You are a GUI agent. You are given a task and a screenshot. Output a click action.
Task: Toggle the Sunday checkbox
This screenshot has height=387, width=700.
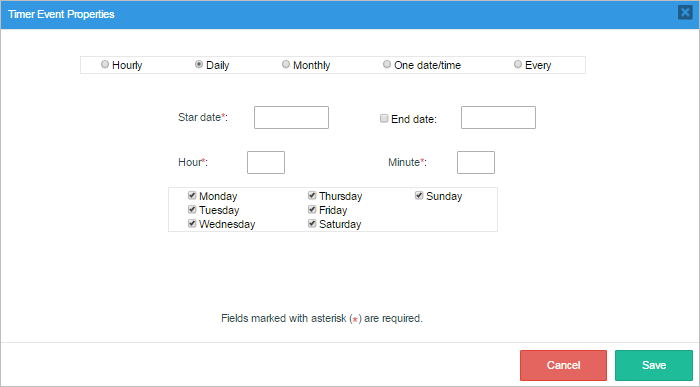[x=419, y=196]
